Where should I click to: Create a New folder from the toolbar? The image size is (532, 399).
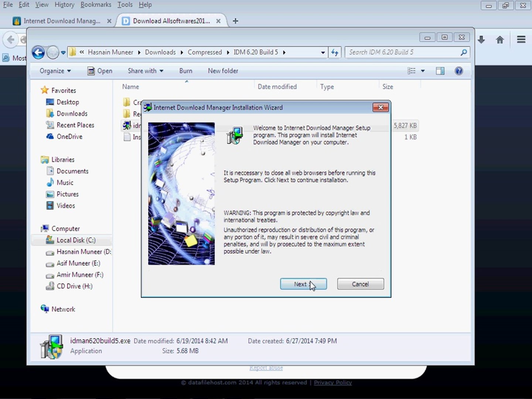coord(223,71)
